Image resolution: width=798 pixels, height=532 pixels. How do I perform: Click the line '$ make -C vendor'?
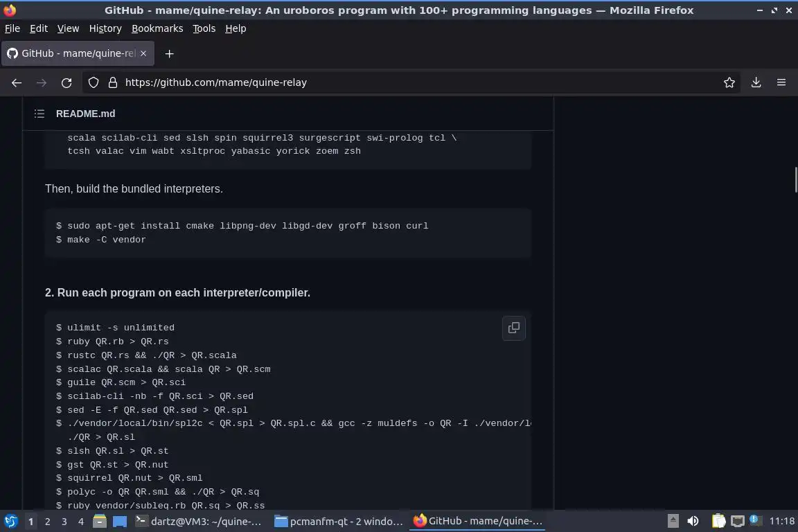pos(100,239)
